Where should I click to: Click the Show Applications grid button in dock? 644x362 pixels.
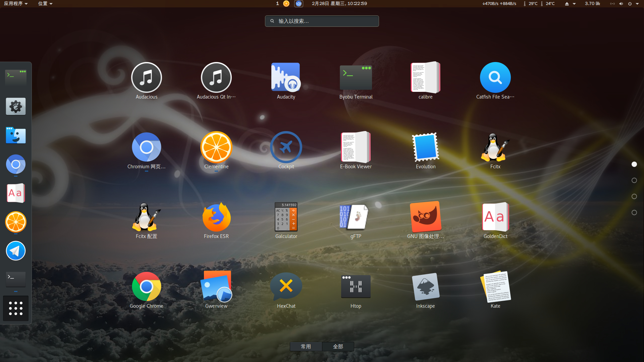coord(16,308)
